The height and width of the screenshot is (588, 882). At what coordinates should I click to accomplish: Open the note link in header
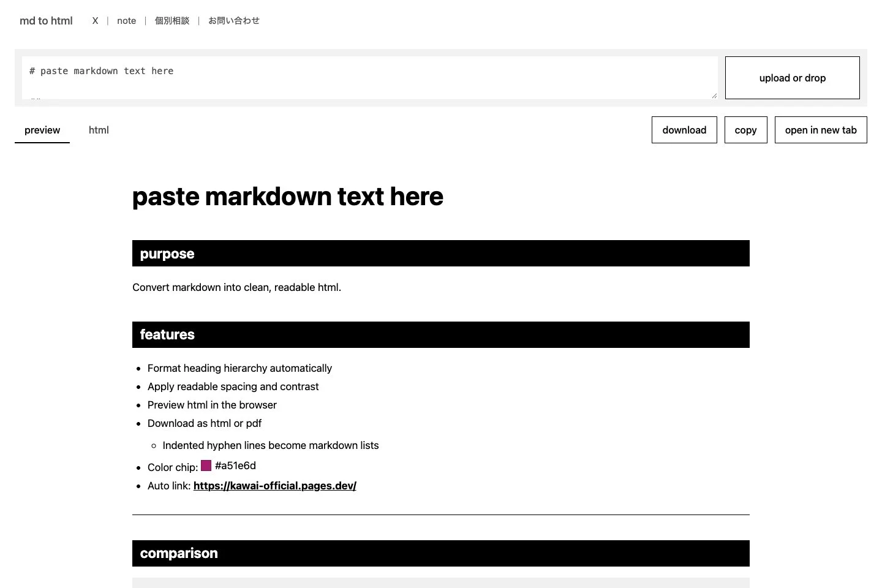point(127,21)
